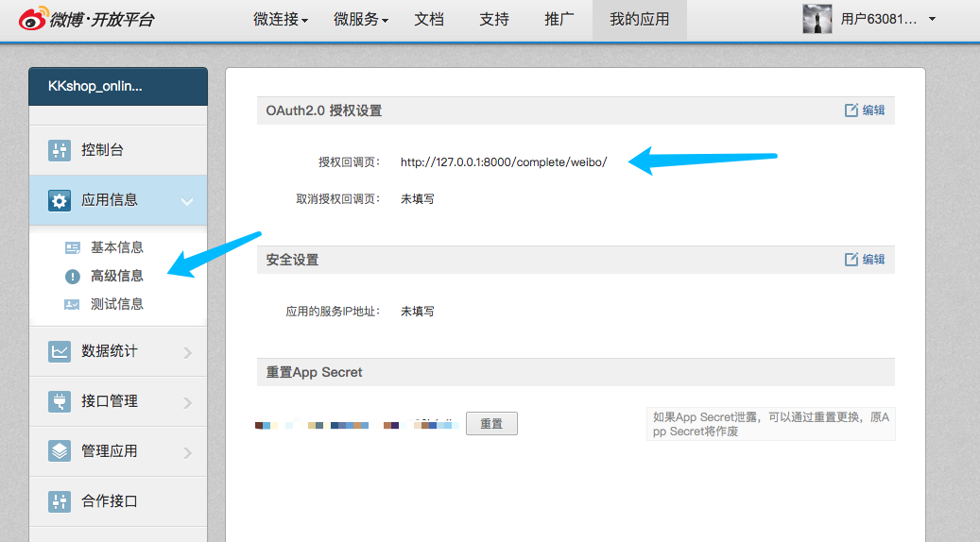This screenshot has width=980, height=542.
Task: Click the 授权回调页 label
Action: [349, 162]
